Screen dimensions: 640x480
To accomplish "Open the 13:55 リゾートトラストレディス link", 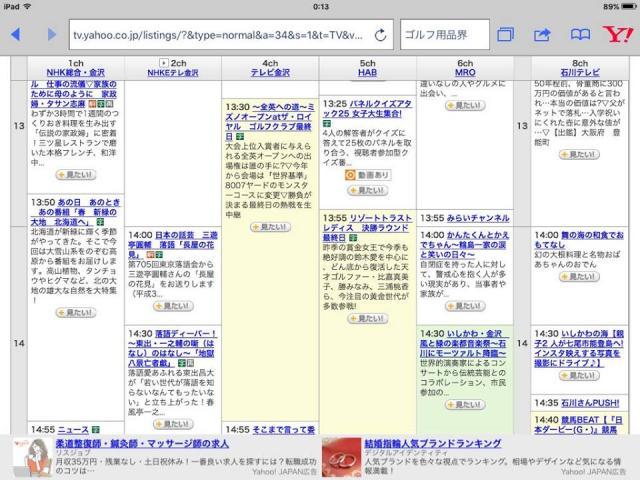I will 367,227.
